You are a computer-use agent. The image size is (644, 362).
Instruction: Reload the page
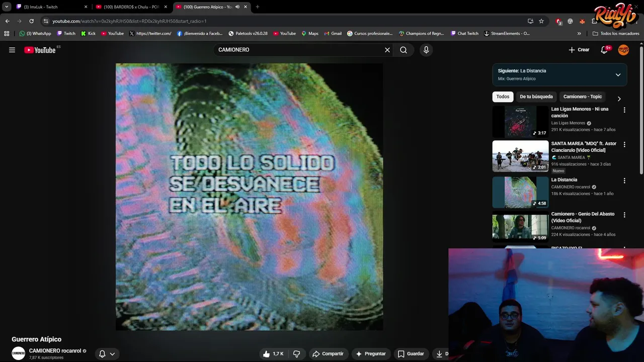tap(31, 21)
